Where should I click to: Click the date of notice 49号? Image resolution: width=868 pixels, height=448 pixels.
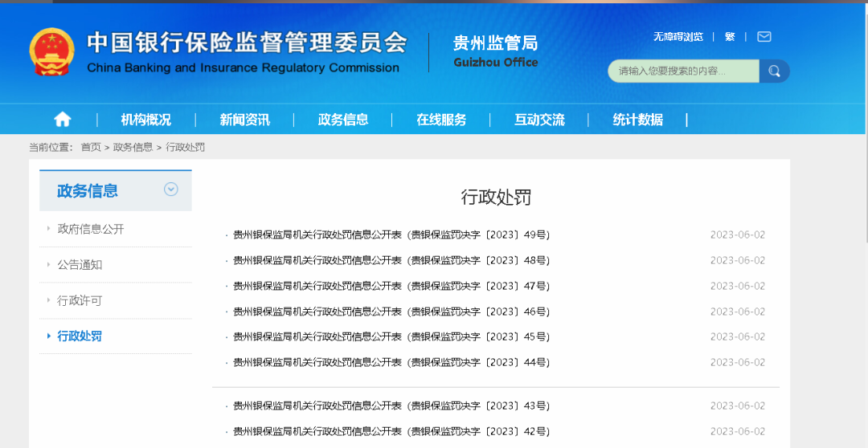point(737,234)
